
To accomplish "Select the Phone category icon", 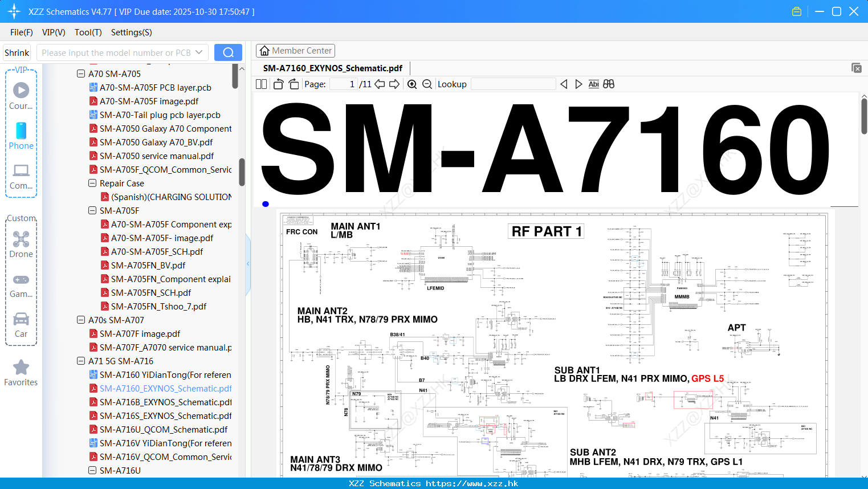I will [21, 136].
